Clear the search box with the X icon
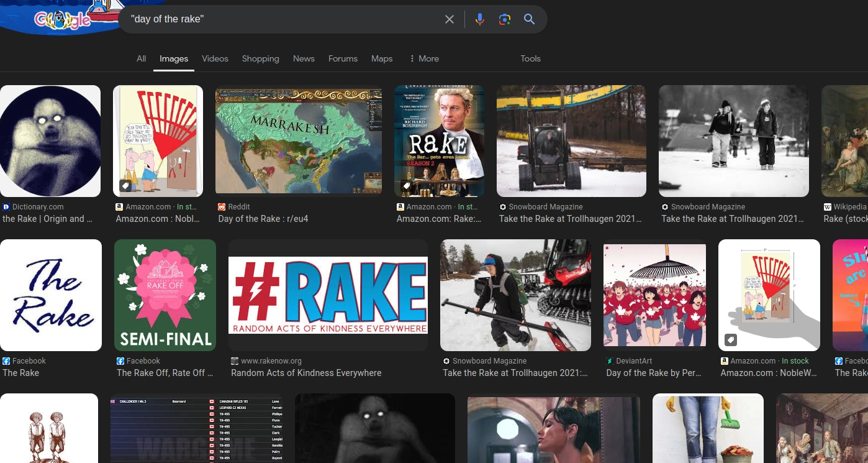868x463 pixels. click(x=450, y=19)
